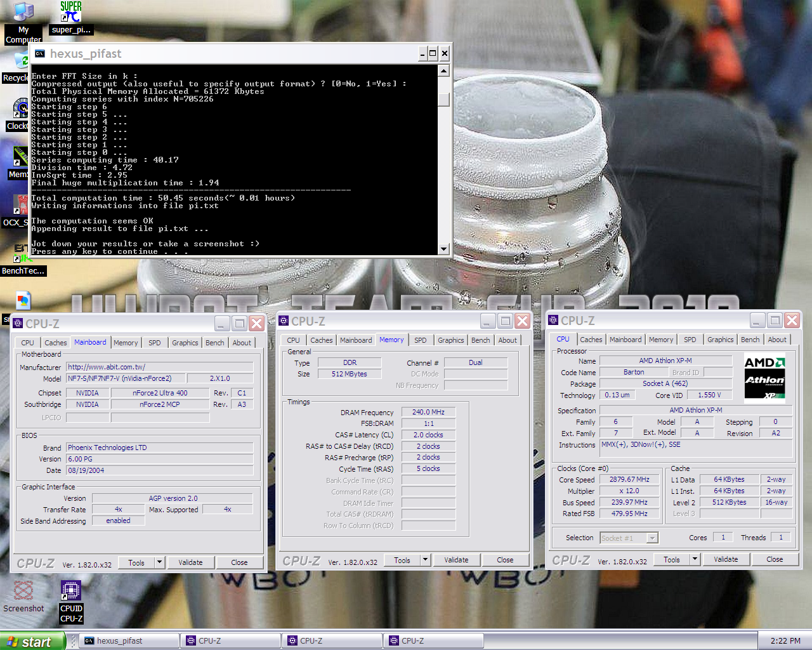This screenshot has height=650, width=812.
Task: Click the console scrollbar up arrow
Action: pos(444,70)
